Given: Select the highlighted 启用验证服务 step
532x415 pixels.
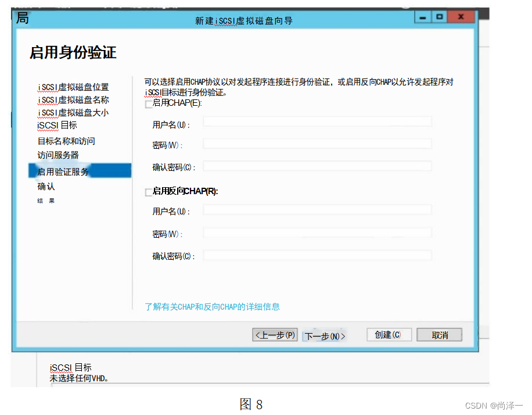Looking at the screenshot, I should pyautogui.click(x=62, y=170).
